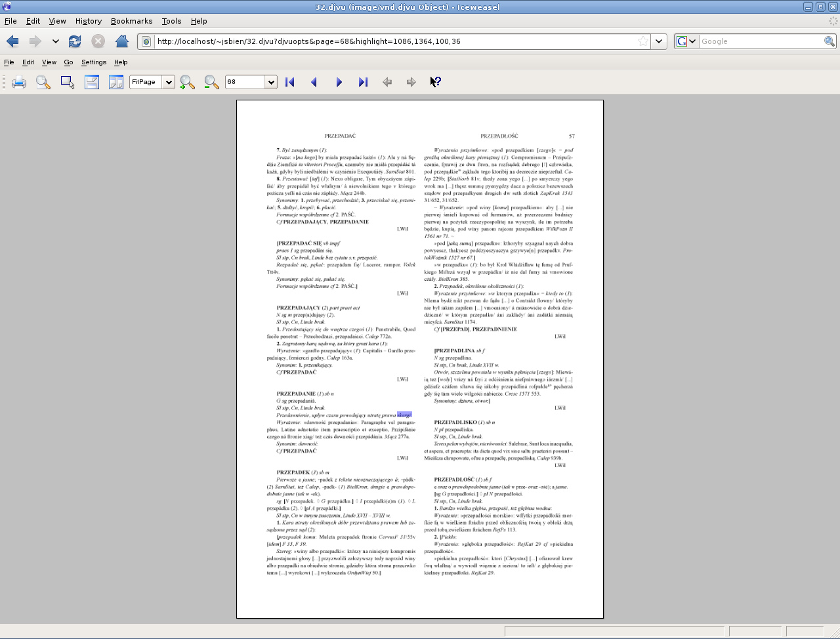Switch to continuous page layout
Image resolution: width=840 pixels, height=639 pixels.
pyautogui.click(x=92, y=82)
